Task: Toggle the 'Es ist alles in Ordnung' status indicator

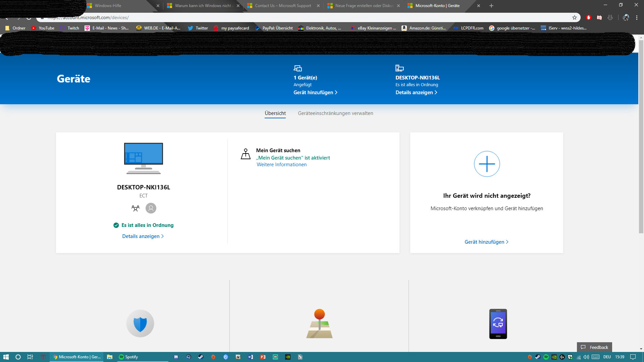Action: (x=143, y=225)
